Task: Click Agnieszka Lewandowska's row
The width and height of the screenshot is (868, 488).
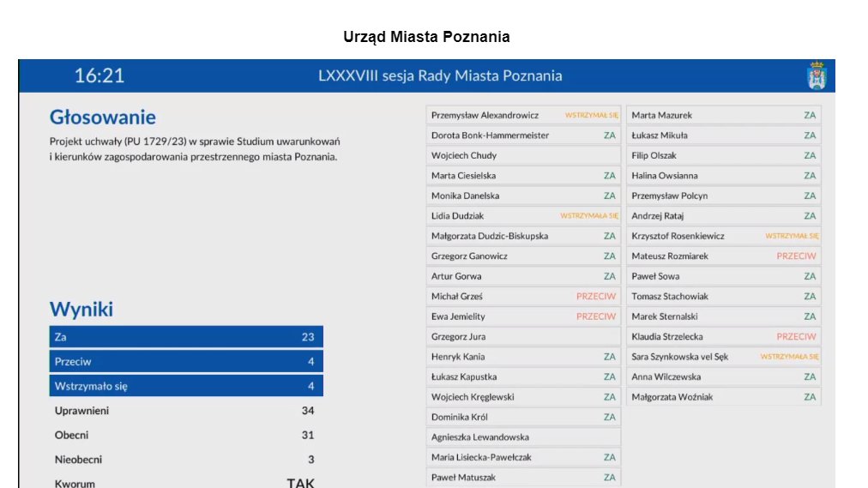Action: [523, 437]
